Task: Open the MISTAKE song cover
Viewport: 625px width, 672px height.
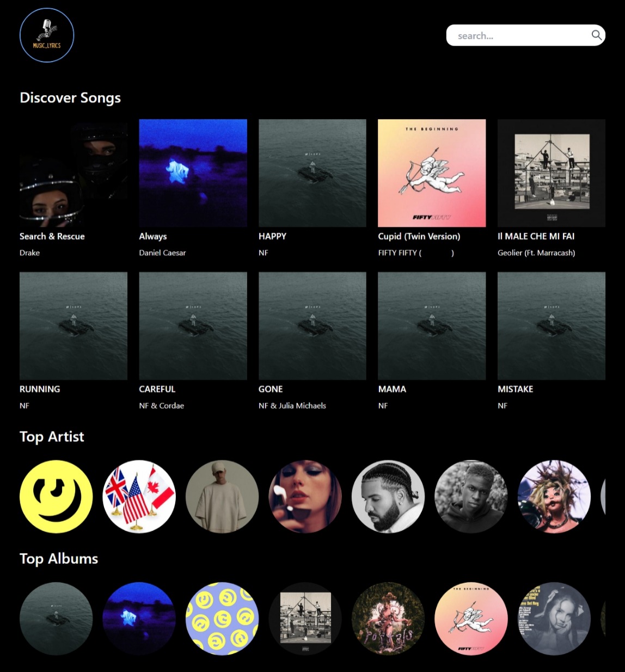Action: [552, 326]
